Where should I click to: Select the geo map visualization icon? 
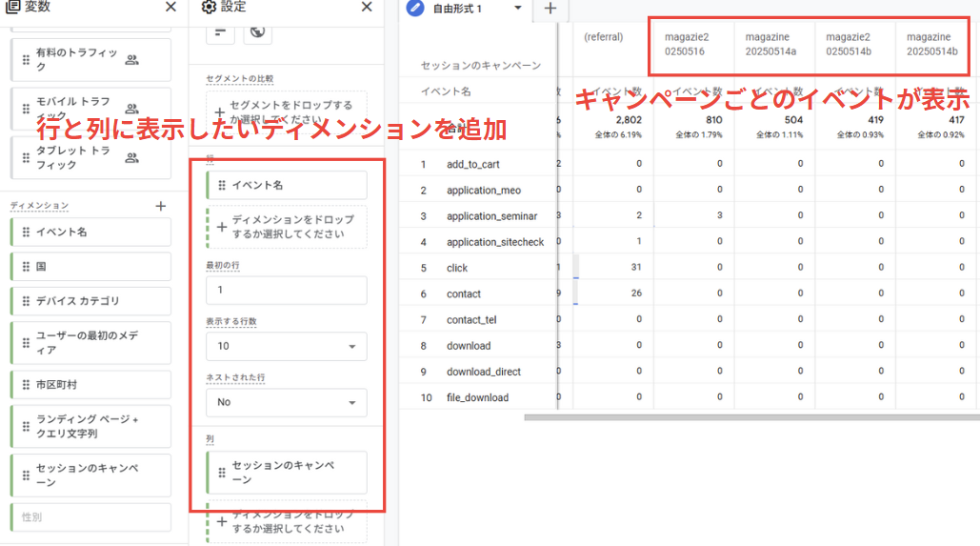tap(257, 31)
